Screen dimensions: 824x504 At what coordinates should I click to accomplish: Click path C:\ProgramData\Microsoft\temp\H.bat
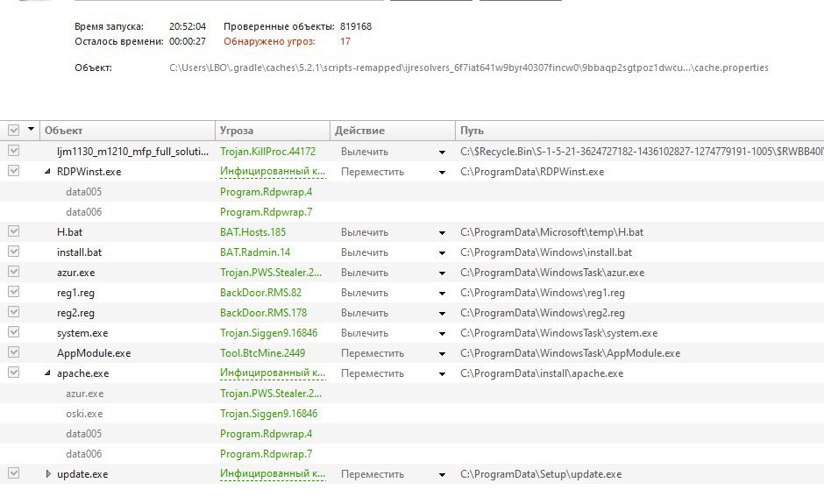click(551, 232)
